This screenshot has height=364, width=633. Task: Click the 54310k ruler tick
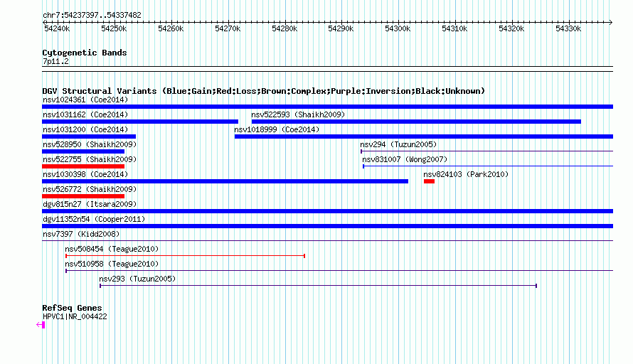click(x=454, y=28)
